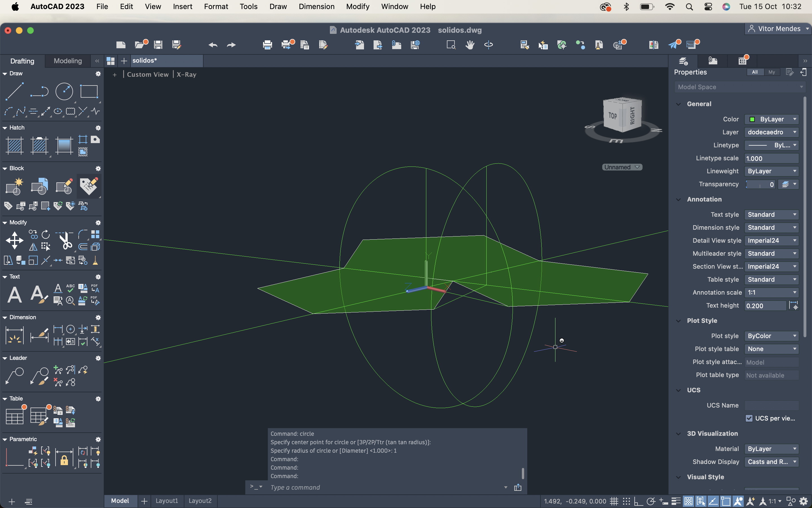Adjust the Transparency slider
Viewport: 812px width, 508px height.
click(760, 184)
